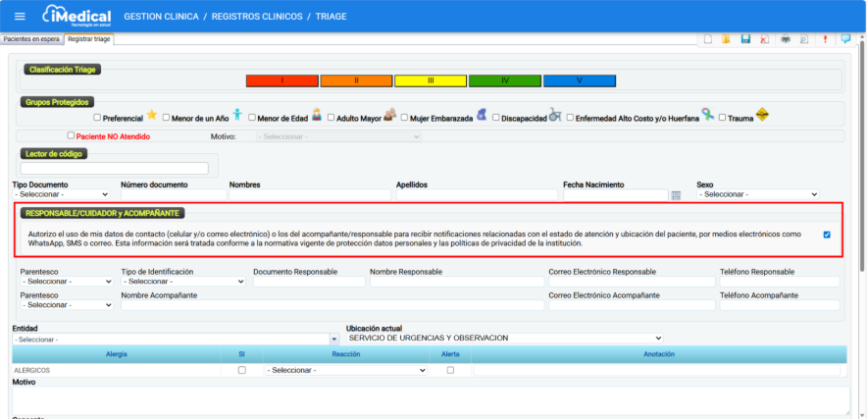Toggle the Paciente NO Atendido checkbox
868x419 pixels.
[71, 136]
